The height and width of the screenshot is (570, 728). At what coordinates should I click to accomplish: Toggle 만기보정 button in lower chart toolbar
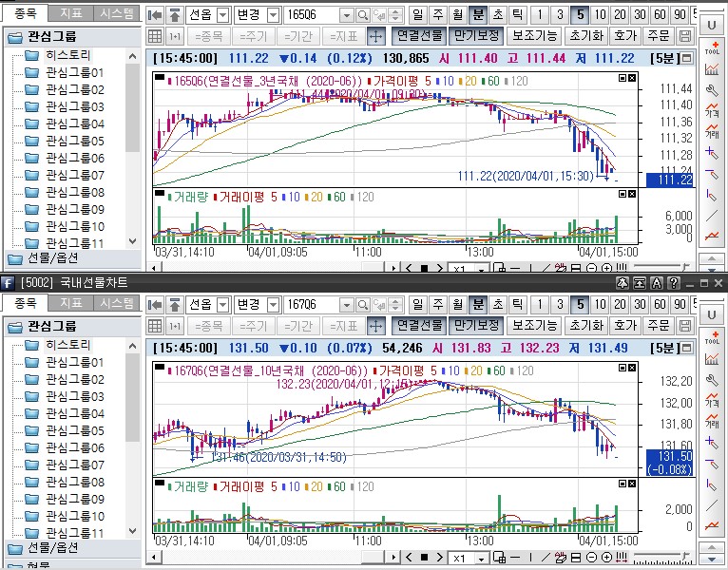[474, 325]
